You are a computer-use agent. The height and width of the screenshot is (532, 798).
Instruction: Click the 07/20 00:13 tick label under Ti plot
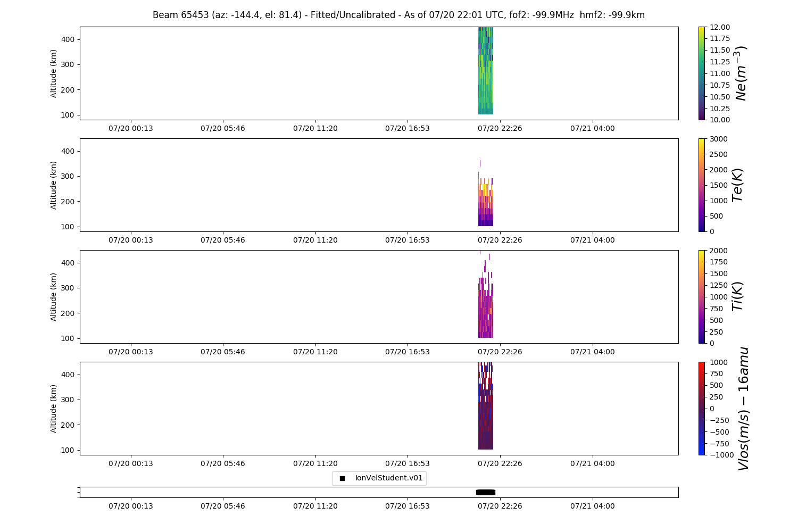(131, 352)
